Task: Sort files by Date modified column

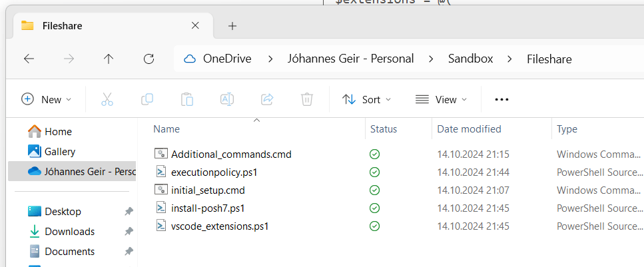Action: click(x=469, y=129)
